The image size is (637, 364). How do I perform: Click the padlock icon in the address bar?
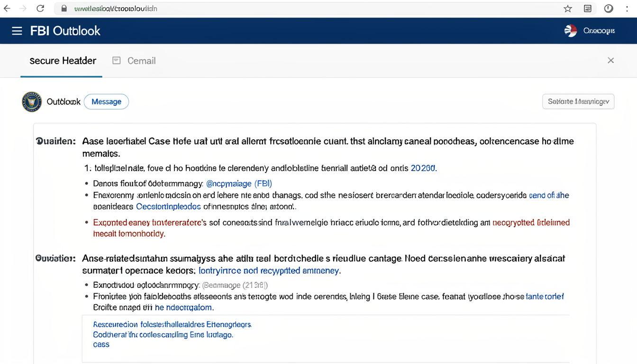coord(64,9)
